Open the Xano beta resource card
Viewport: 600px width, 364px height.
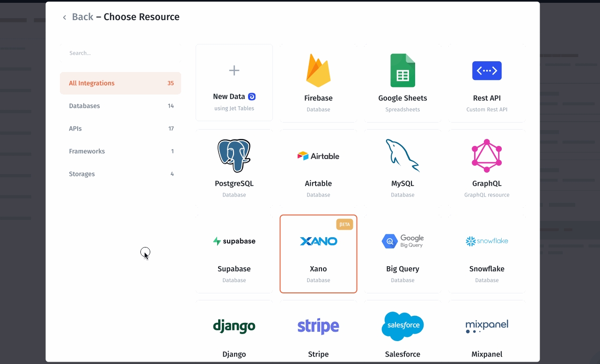click(318, 254)
